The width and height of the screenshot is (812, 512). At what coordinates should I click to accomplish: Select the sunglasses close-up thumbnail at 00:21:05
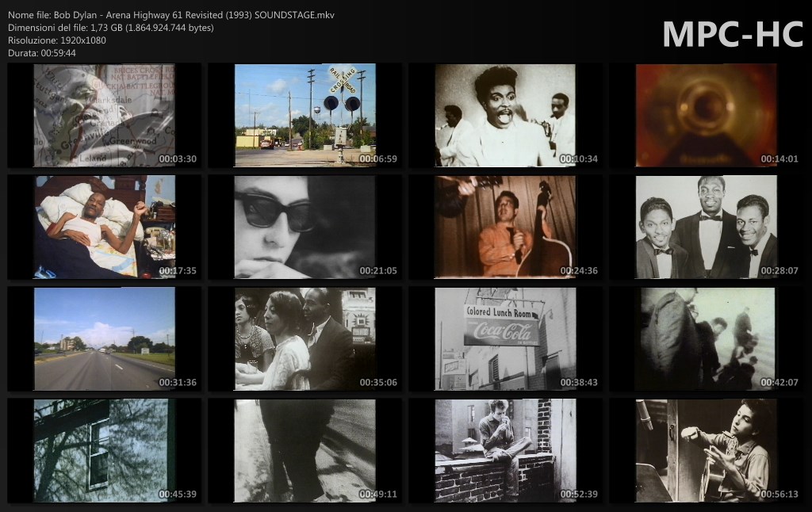(x=305, y=227)
